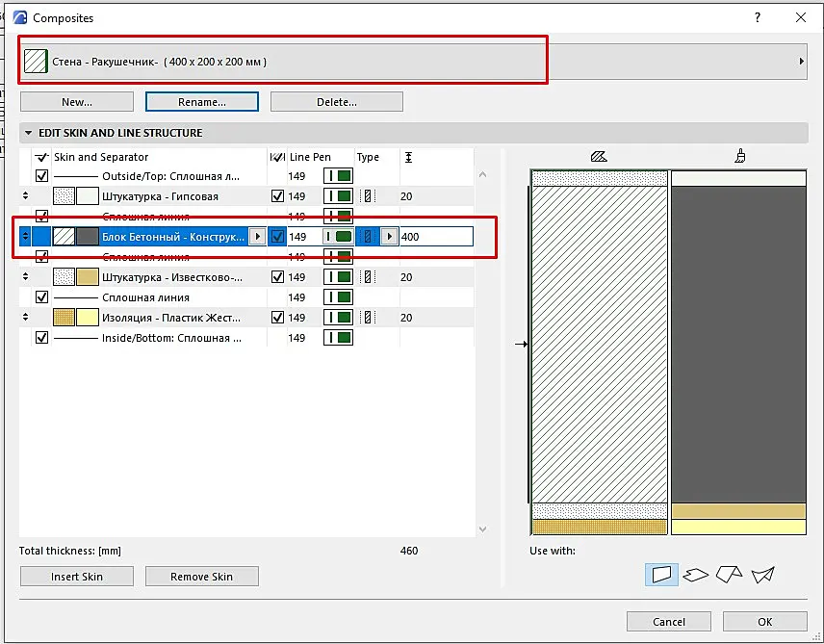Open building material popup for Блок Бетонный
Image resolution: width=824 pixels, height=644 pixels.
(258, 237)
